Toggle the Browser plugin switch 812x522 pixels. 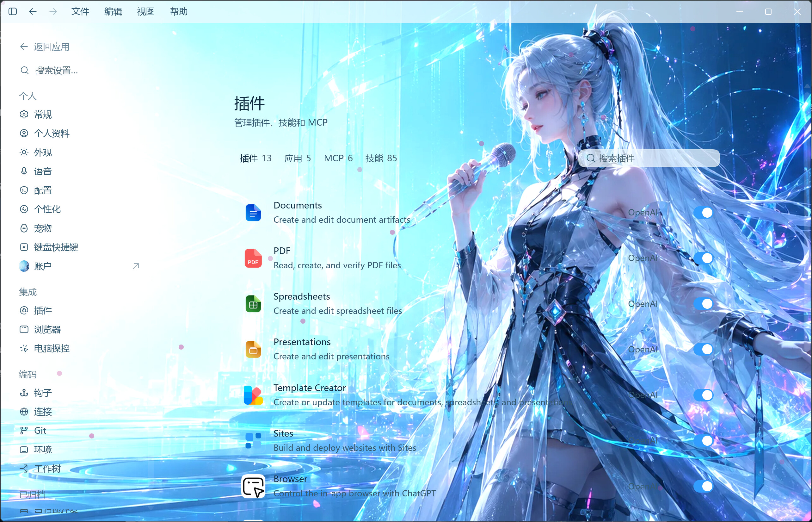(x=703, y=486)
